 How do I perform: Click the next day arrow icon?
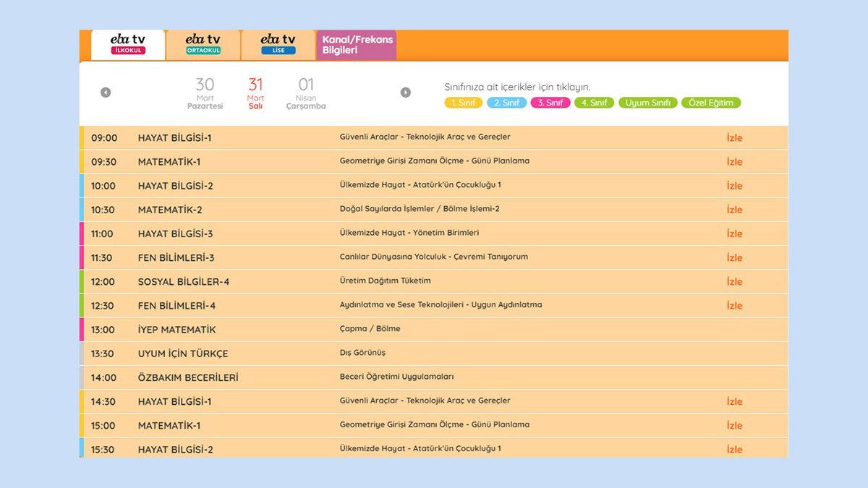coord(406,93)
